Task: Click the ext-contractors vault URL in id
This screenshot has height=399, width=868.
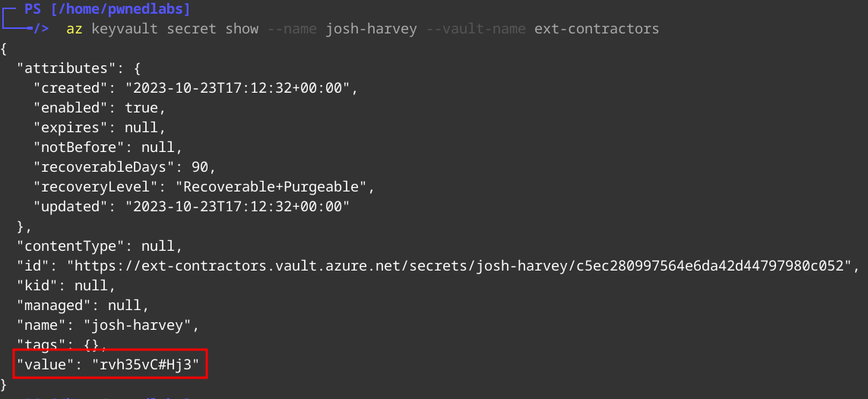Action: click(x=462, y=265)
